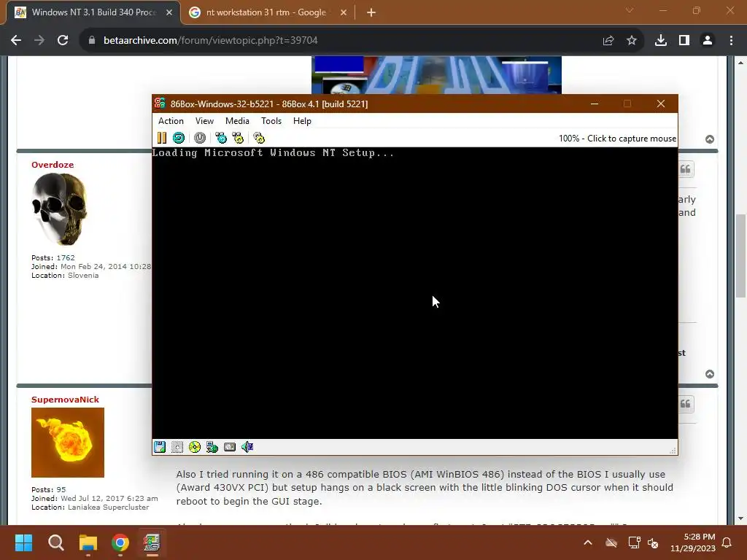Open network status tray icon
The image size is (747, 560).
coord(634,542)
